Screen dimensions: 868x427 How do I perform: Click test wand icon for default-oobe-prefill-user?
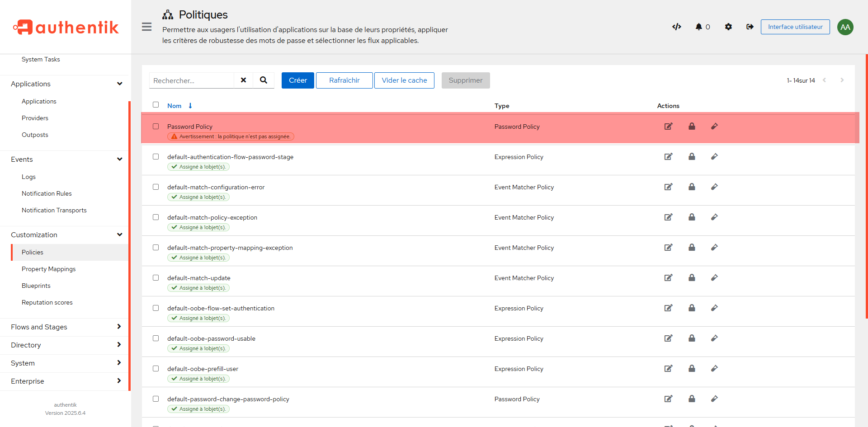point(714,369)
